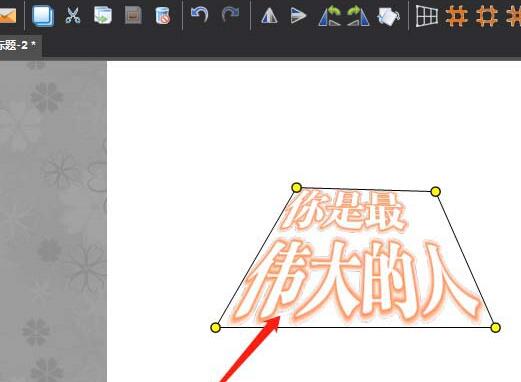
Task: Click the text line 你是最
Action: (345, 211)
